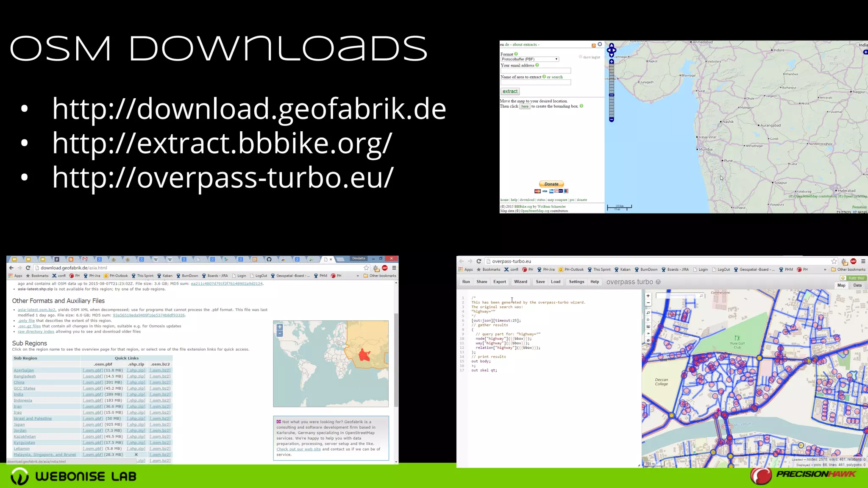Open the India sub region link
Screen dimensions: 868x488
click(18, 394)
